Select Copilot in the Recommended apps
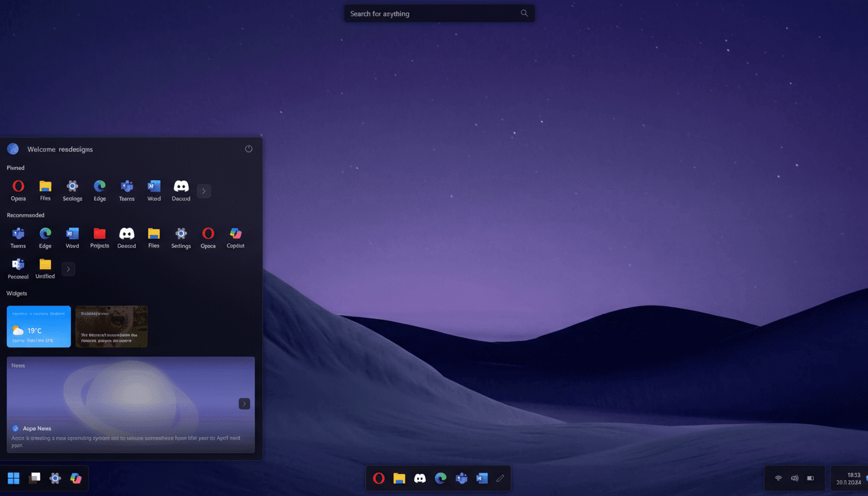868x496 pixels. (235, 234)
